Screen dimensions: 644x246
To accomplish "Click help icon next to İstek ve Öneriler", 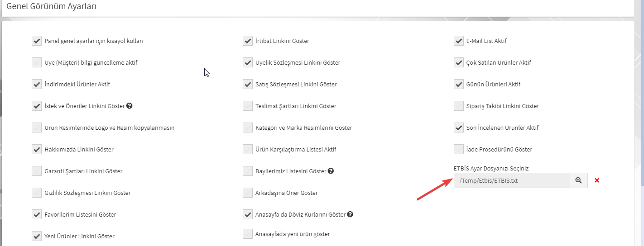I will 130,106.
